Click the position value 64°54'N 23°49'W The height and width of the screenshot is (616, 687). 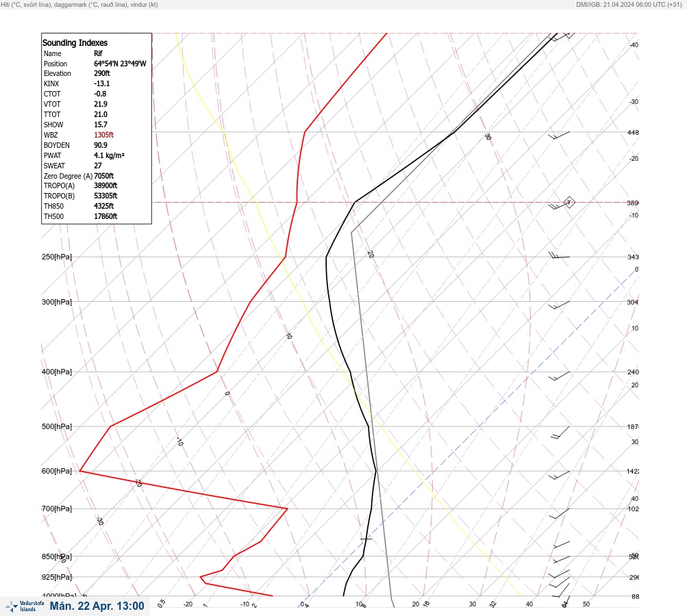coord(120,64)
